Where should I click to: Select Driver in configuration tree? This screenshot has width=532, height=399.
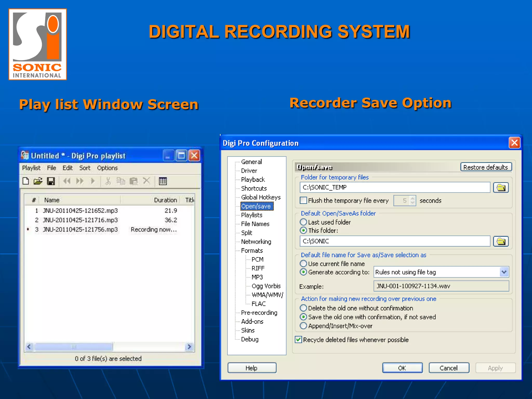(249, 171)
